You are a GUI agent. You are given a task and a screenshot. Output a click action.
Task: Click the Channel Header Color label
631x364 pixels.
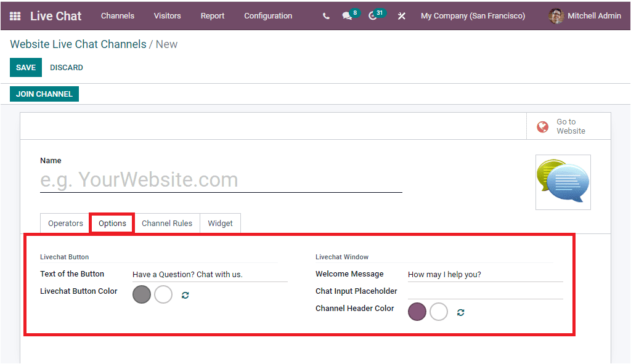click(x=354, y=309)
